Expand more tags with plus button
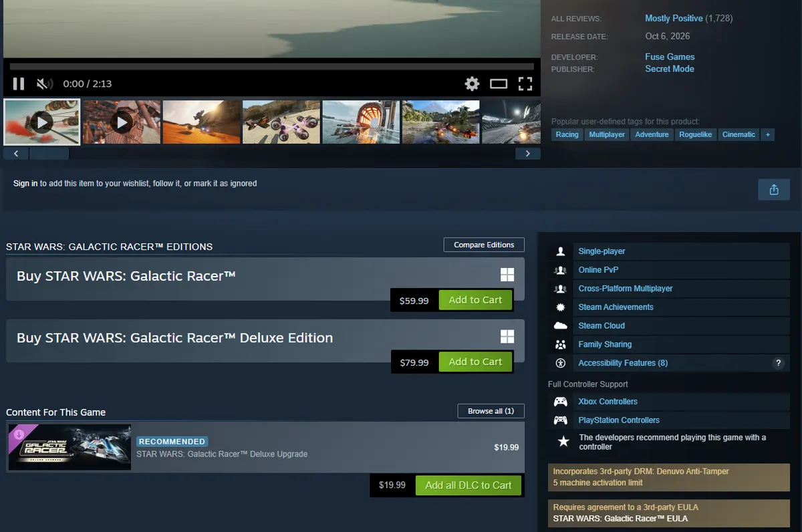The height and width of the screenshot is (532, 802). (x=768, y=134)
